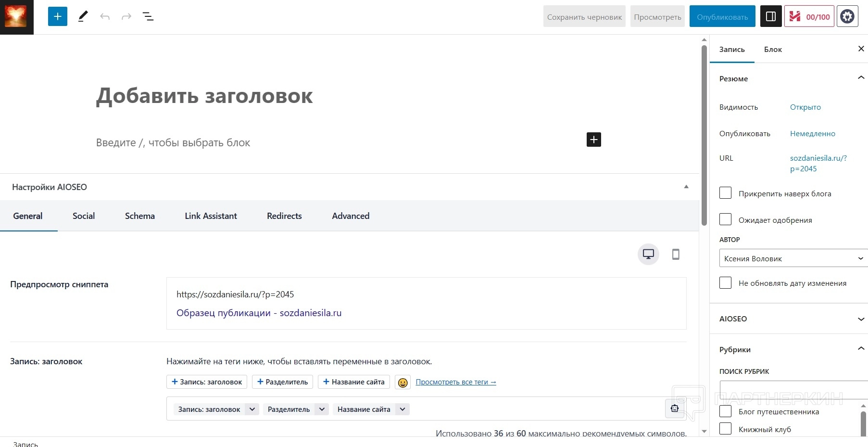Go to the Schema tab
Screen dimensions: 868x447
[140, 216]
